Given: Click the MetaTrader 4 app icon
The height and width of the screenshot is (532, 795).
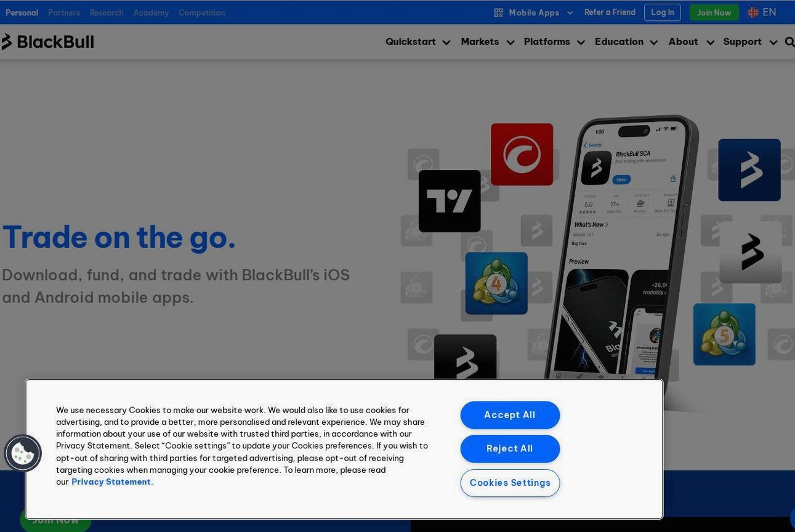Looking at the screenshot, I should pyautogui.click(x=496, y=283).
